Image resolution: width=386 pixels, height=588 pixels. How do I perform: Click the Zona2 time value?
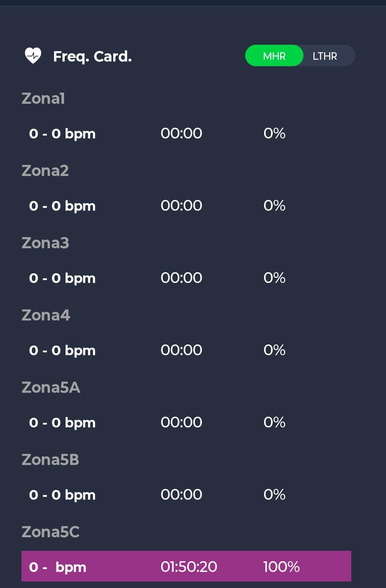(x=181, y=206)
